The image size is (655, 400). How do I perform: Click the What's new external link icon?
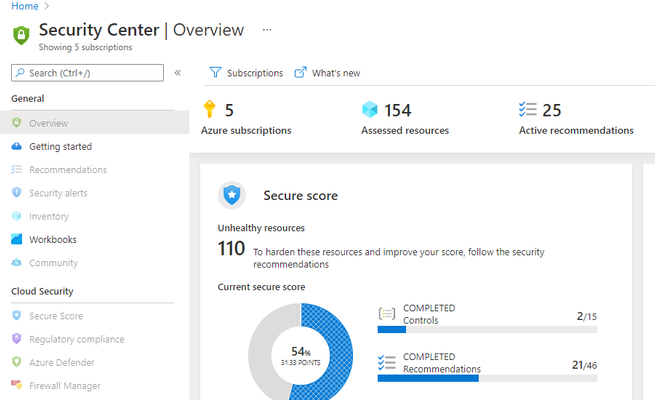pos(300,73)
